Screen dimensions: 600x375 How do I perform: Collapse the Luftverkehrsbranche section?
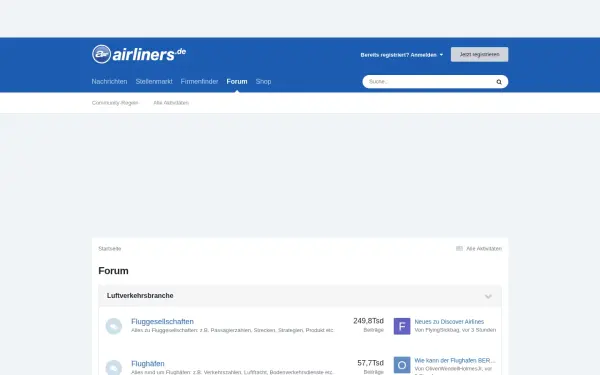488,296
